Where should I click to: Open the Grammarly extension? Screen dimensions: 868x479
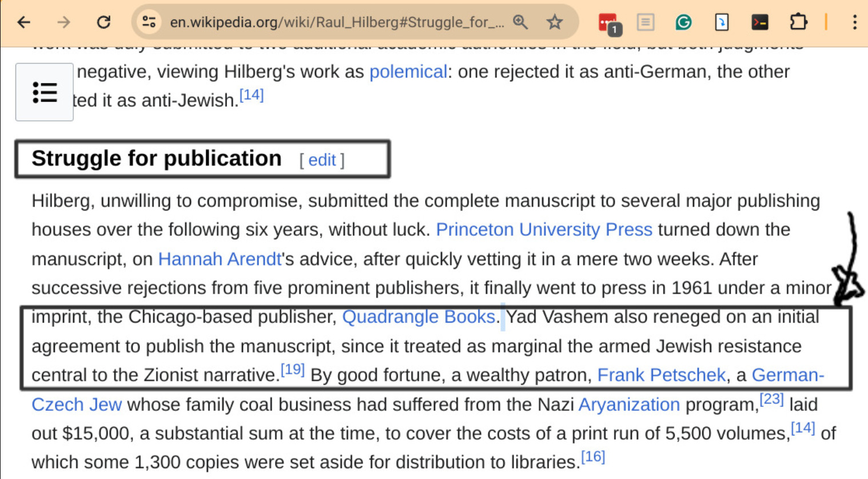pos(683,22)
